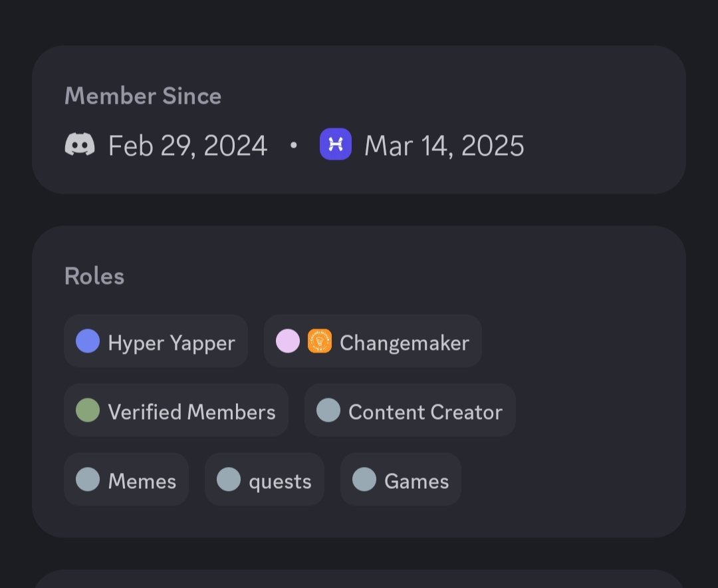Select the Changemaker role label
This screenshot has height=588, width=718.
[404, 343]
